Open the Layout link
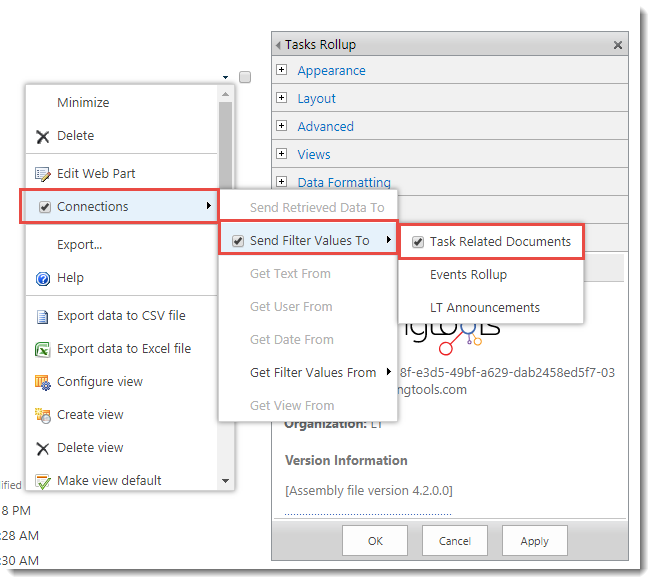Viewport: 655px width, 584px height. [316, 99]
